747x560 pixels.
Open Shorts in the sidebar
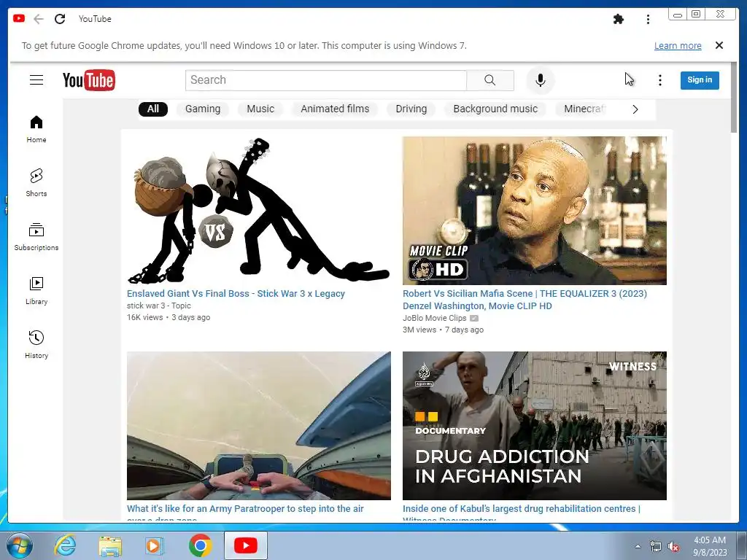point(36,183)
